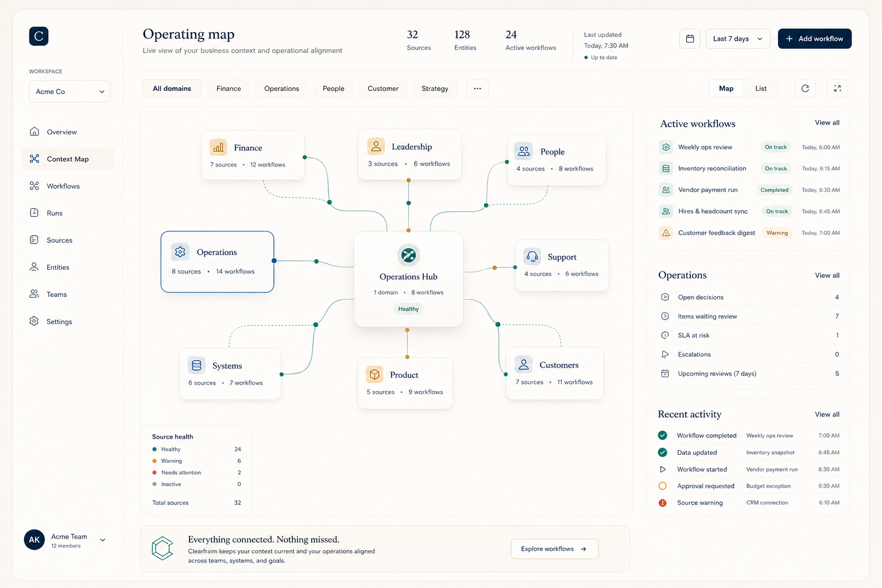The image size is (882, 588).
Task: Expand the Acme Team account menu
Action: pos(103,540)
